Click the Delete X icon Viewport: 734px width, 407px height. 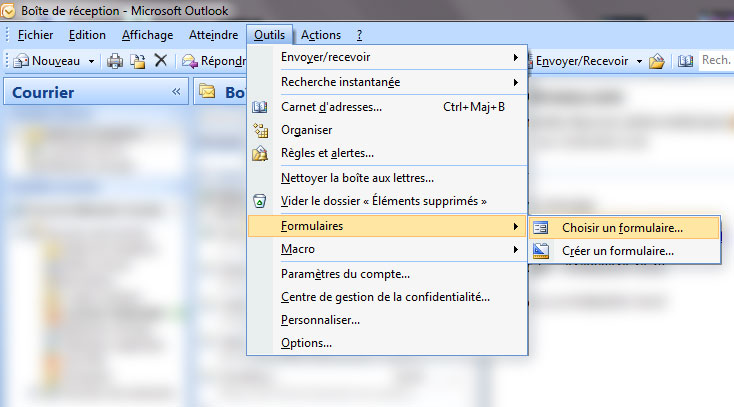tap(161, 60)
